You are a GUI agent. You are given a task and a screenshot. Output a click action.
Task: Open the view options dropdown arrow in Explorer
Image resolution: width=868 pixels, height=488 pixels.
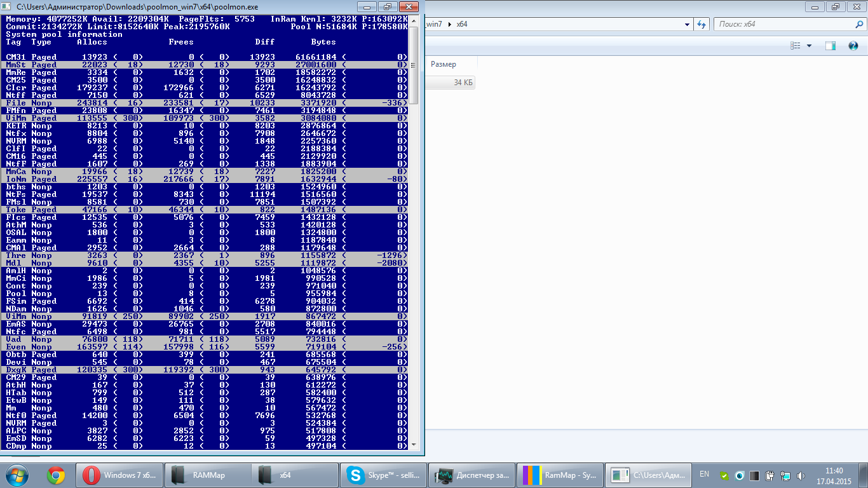[x=809, y=46]
